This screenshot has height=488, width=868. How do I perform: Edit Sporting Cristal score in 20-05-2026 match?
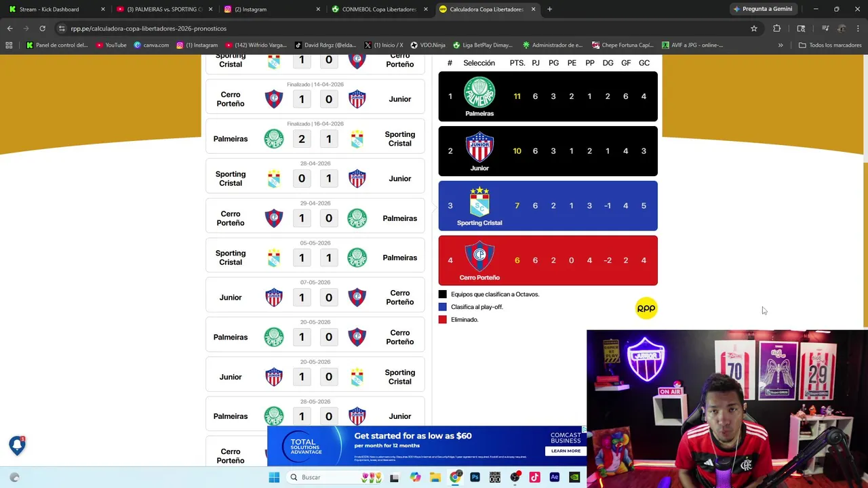pyautogui.click(x=329, y=377)
